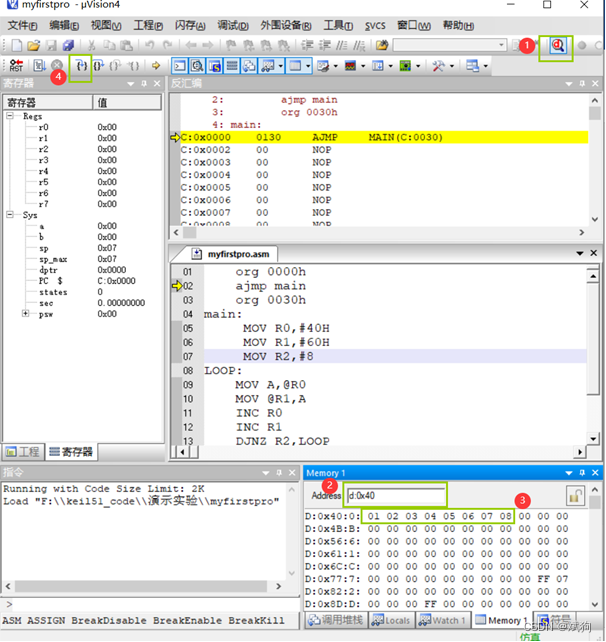606x642 pixels.
Task: Click the Analysis Windows icon
Action: coord(350,66)
